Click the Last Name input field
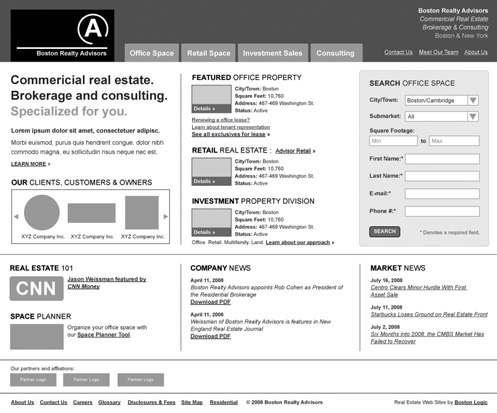Screen dimensions: 497x413 pyautogui.click(x=442, y=176)
